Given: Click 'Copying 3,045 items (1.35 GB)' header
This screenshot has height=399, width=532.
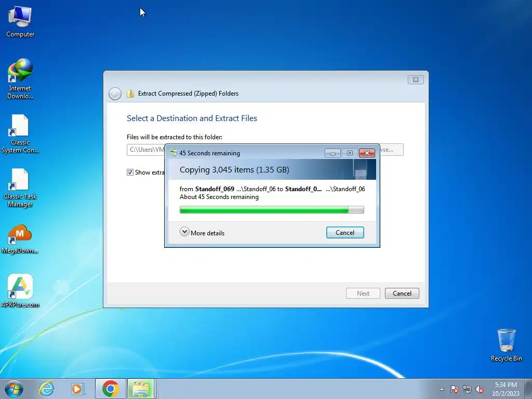Looking at the screenshot, I should [x=234, y=170].
